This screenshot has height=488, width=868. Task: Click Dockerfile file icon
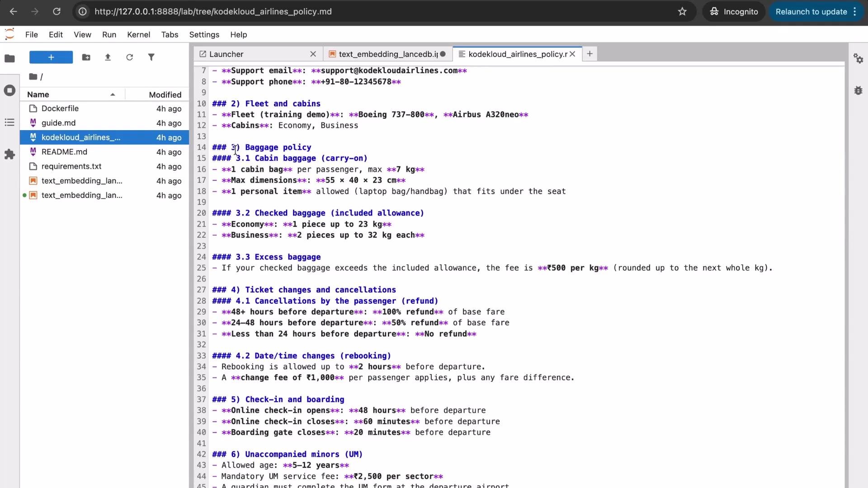coord(33,108)
